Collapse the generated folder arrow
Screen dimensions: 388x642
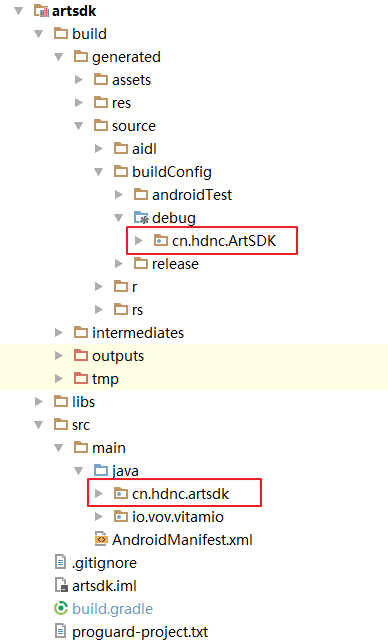click(59, 57)
